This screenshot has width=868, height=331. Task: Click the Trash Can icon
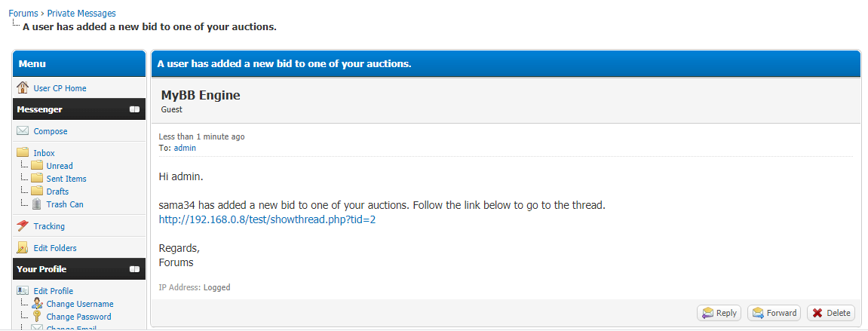point(37,204)
